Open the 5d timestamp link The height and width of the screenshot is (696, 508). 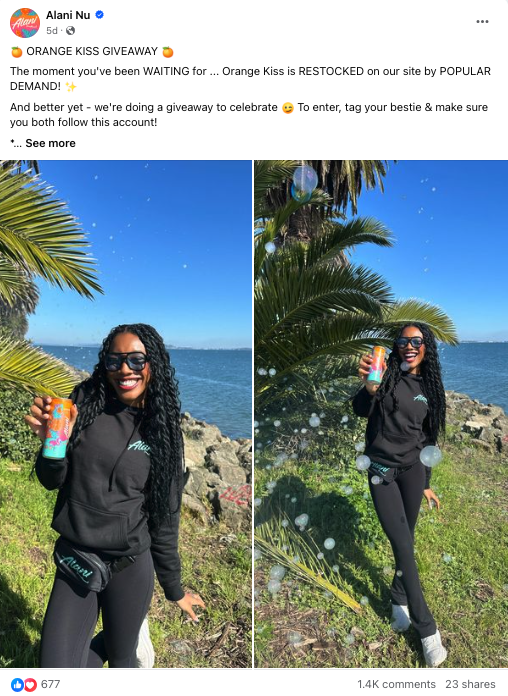[x=52, y=31]
